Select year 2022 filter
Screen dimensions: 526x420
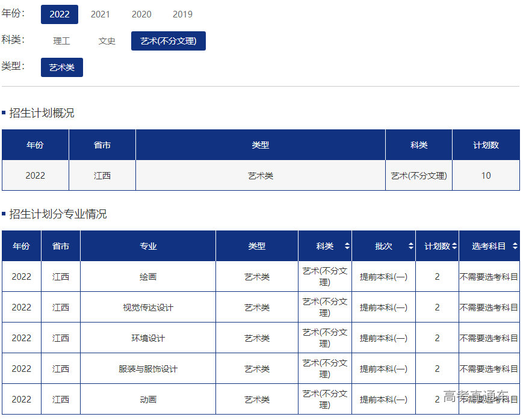pos(60,14)
